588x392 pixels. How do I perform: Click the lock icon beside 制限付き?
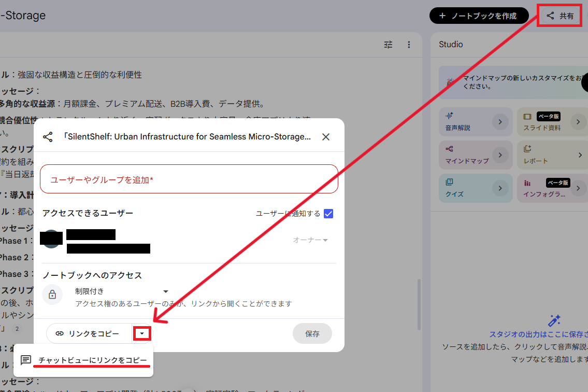52,295
